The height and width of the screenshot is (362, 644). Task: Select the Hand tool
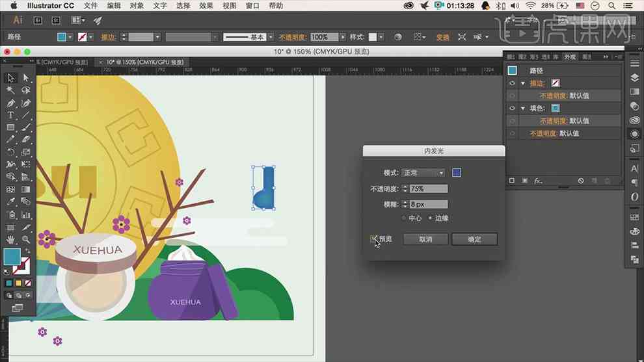(x=10, y=239)
